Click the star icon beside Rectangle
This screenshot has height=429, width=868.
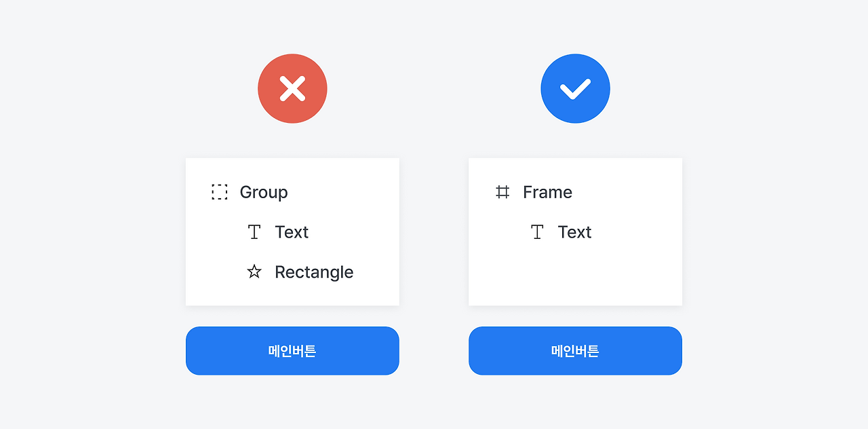(x=254, y=272)
